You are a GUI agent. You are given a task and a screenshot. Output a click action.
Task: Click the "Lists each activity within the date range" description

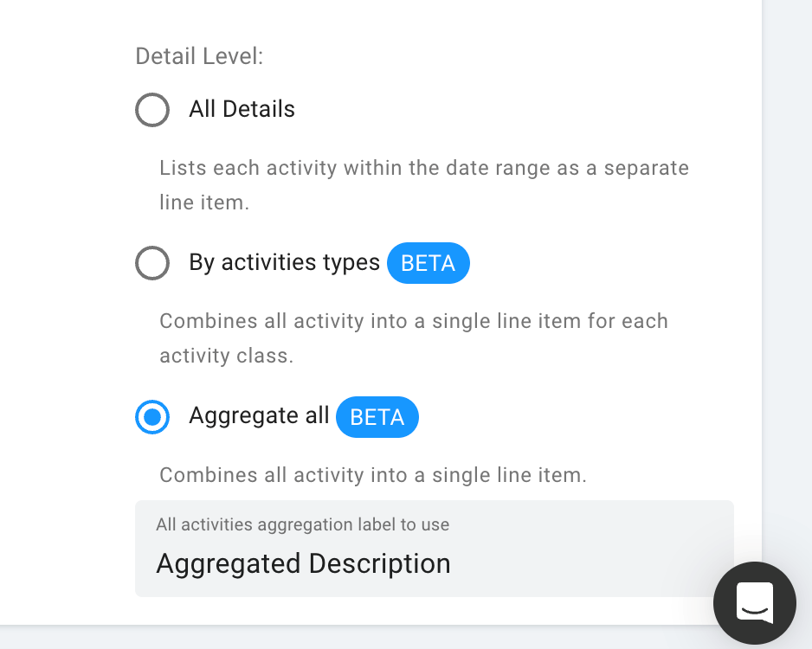point(424,185)
